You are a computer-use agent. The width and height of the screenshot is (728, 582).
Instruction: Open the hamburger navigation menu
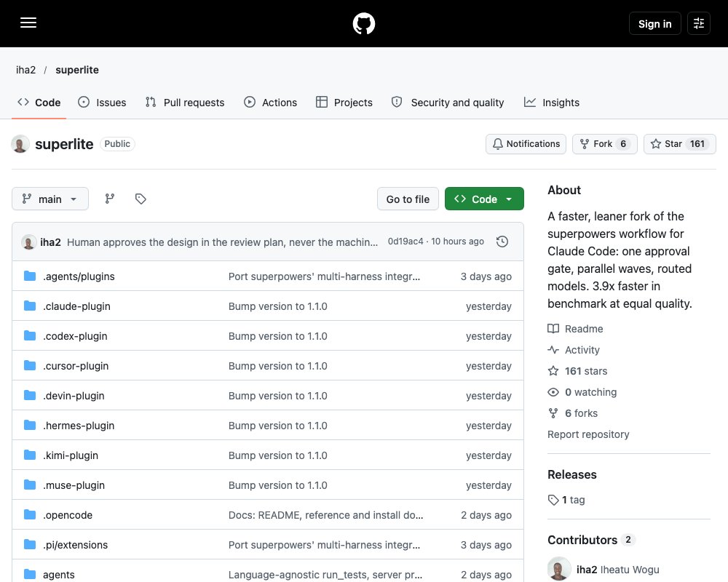[28, 23]
